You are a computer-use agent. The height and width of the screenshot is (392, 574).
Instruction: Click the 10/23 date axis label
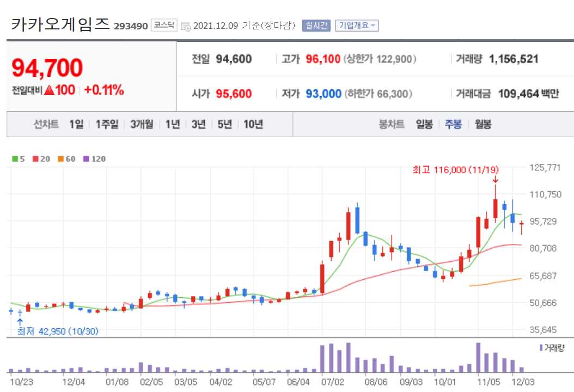click(22, 382)
